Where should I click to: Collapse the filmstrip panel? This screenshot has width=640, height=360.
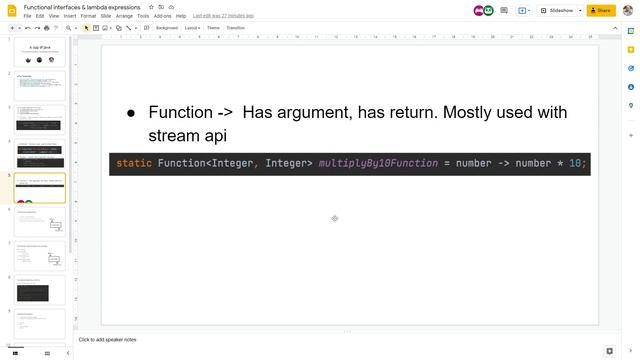coord(68,353)
